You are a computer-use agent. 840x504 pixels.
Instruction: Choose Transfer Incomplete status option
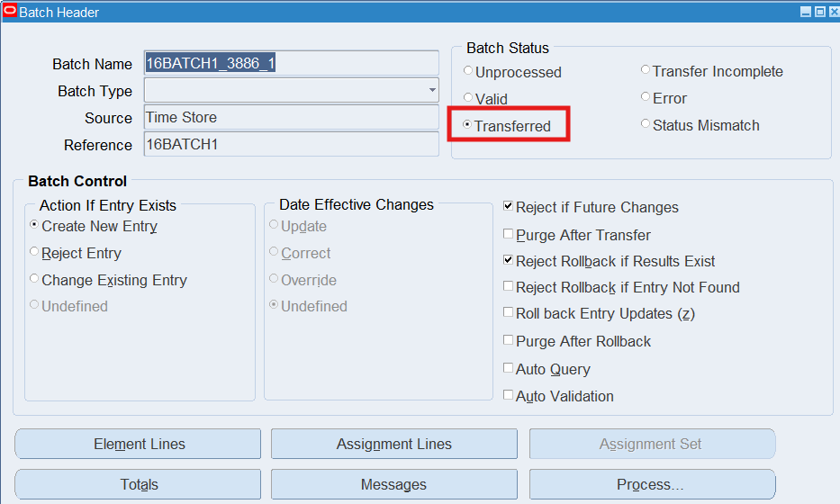[646, 70]
